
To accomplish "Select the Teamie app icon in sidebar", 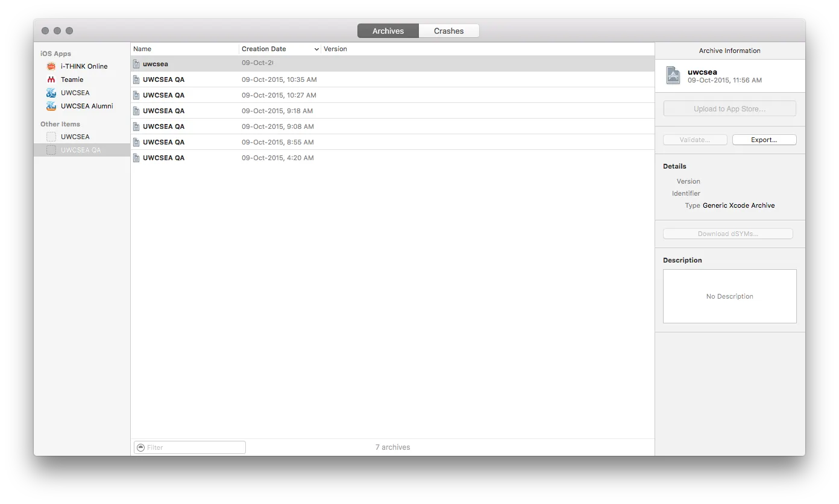I will [x=51, y=79].
